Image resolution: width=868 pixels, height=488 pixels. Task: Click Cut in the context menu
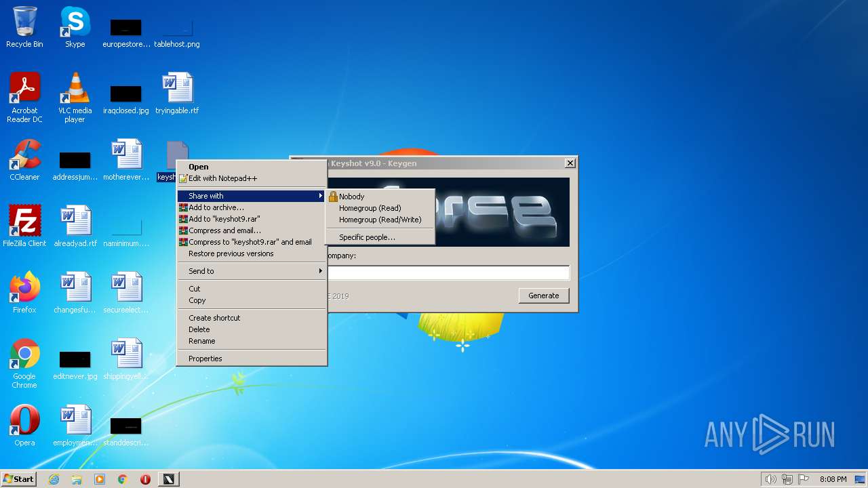(252, 289)
